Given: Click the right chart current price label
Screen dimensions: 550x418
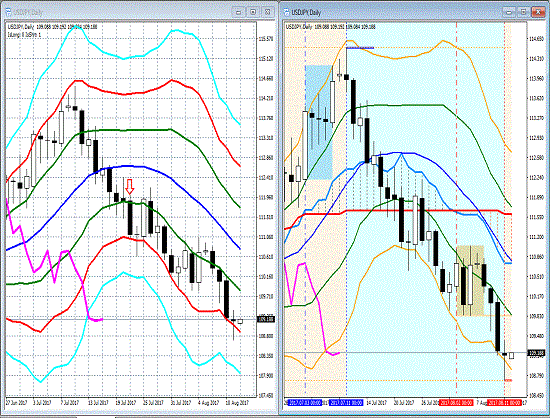Looking at the screenshot, I should coord(536,353).
